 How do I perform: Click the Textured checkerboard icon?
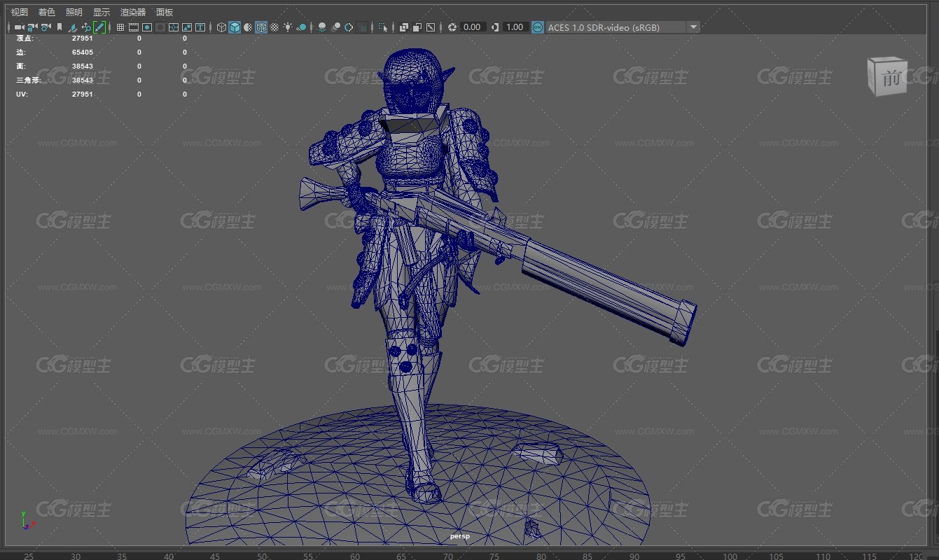275,27
